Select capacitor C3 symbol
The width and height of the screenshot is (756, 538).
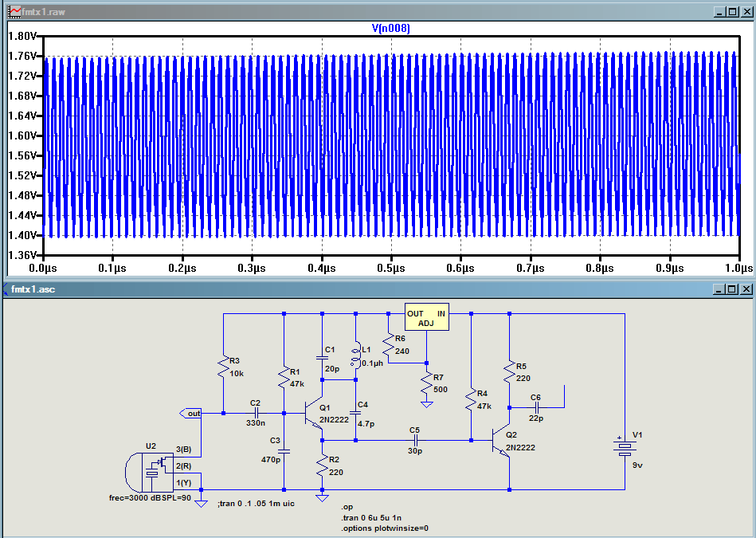[x=284, y=452]
